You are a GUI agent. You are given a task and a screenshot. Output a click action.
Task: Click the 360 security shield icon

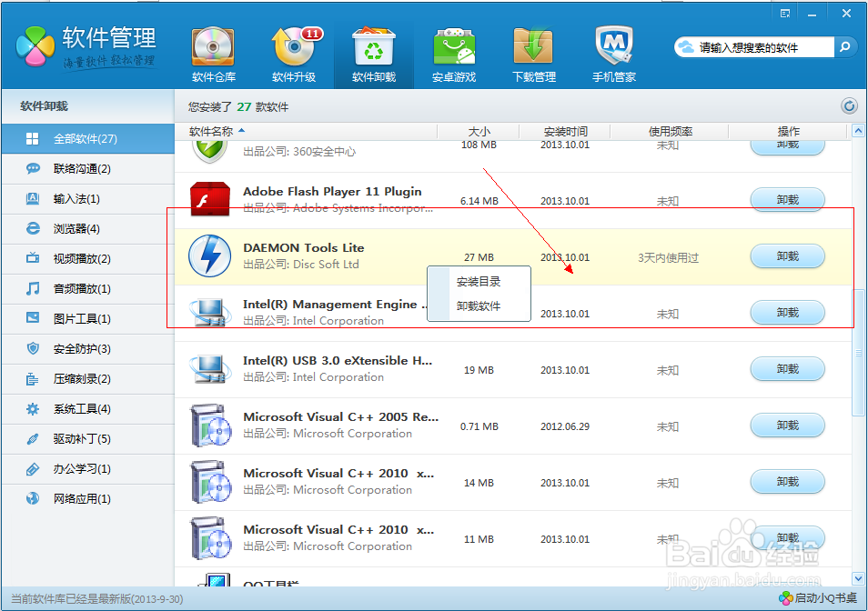coord(210,150)
